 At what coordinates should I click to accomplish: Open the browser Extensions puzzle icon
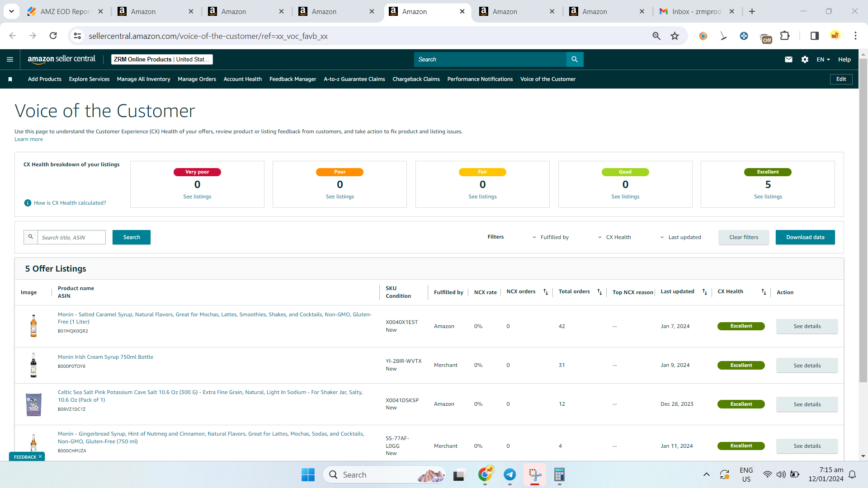pos(785,36)
